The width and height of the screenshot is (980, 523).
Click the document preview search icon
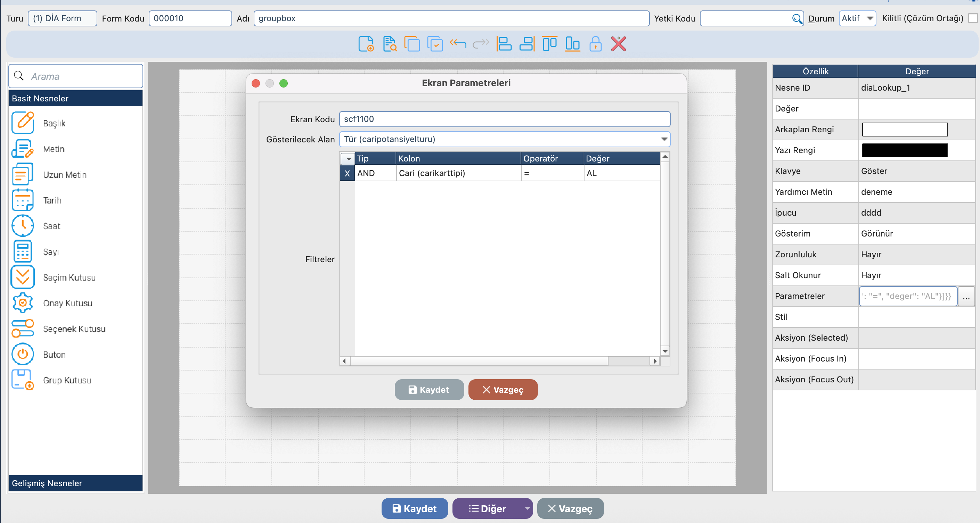point(389,44)
